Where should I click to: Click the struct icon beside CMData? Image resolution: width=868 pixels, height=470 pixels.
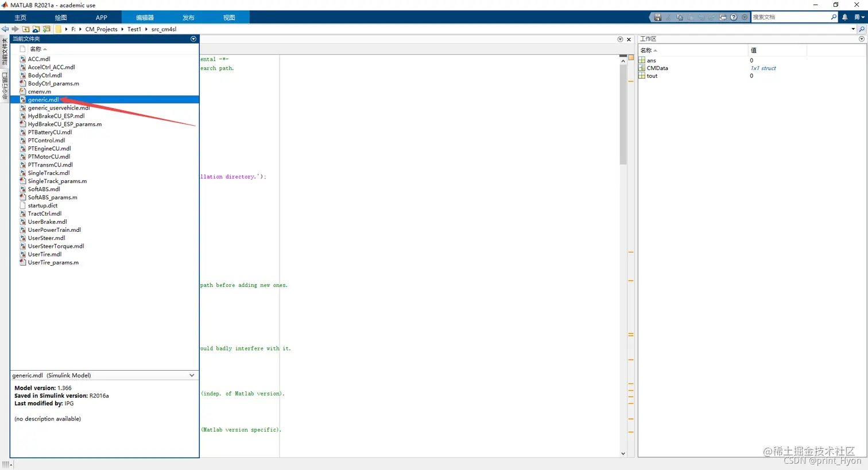642,68
